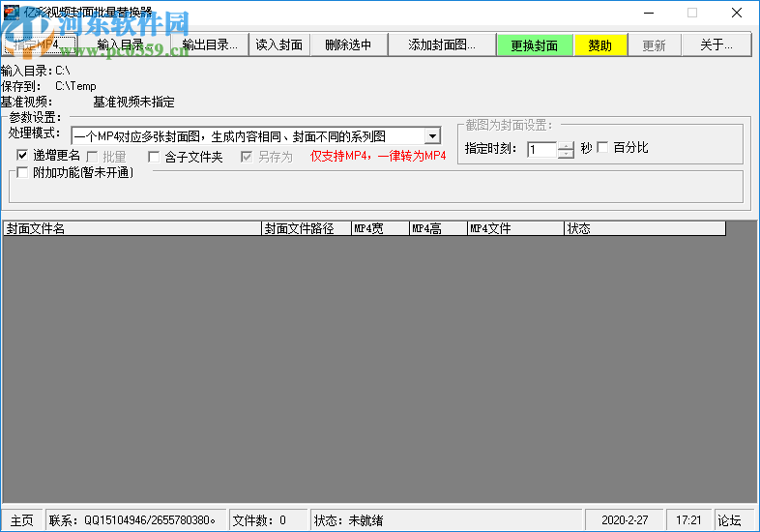Open 论坛 forum from status bar
The height and width of the screenshot is (532, 760).
coord(733,520)
